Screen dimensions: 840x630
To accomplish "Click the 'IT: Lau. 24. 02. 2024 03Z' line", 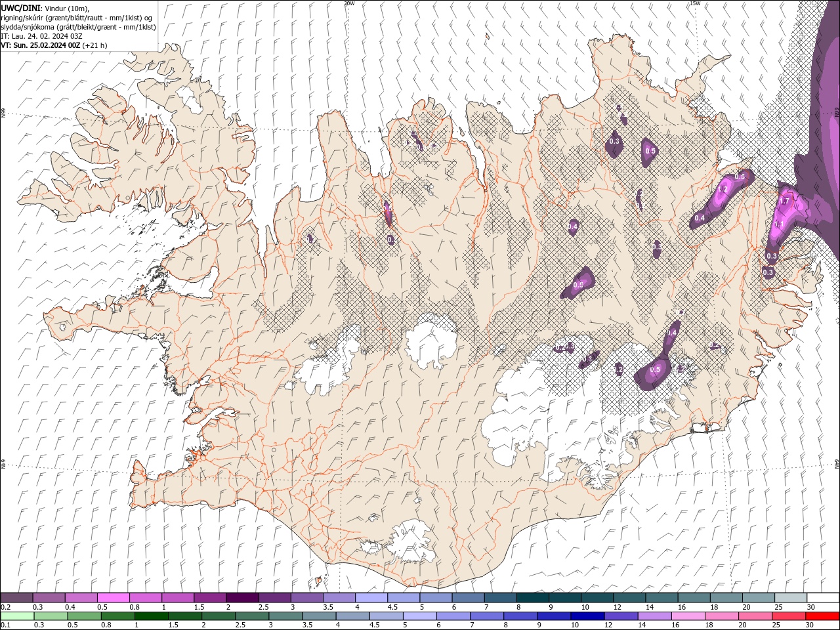I will coord(41,36).
